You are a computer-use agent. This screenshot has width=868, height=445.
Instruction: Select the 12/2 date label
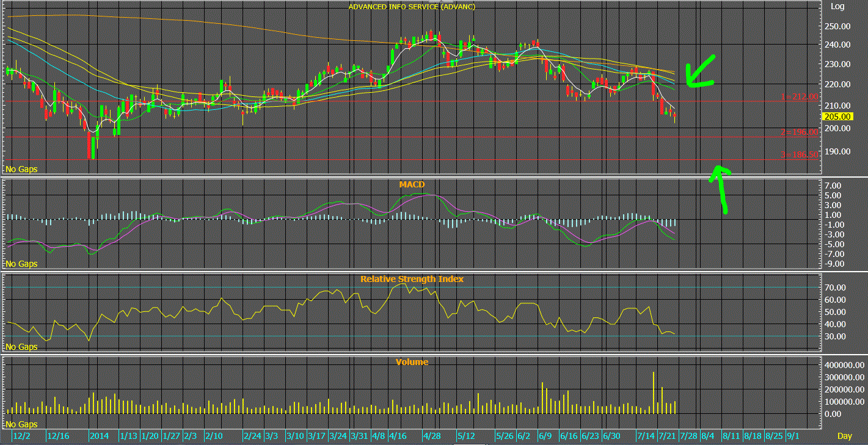[x=22, y=436]
